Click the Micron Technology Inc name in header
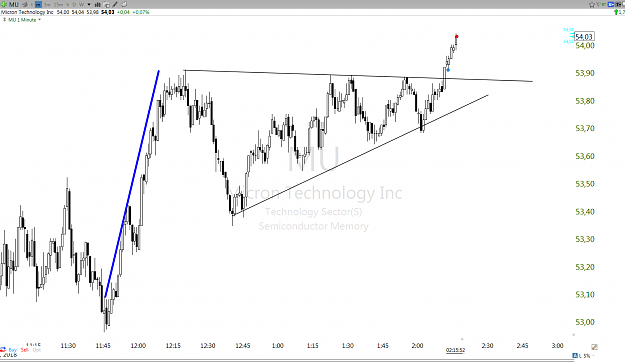Screen dimensions: 625x363 point(27,12)
